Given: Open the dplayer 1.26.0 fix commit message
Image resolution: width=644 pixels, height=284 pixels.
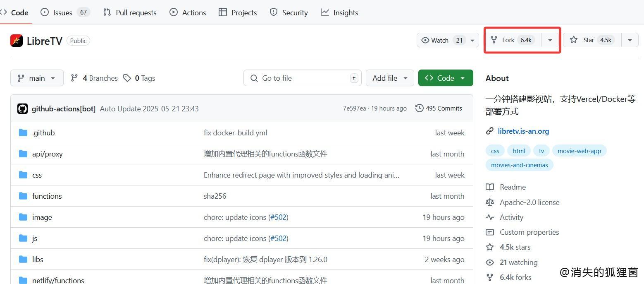Looking at the screenshot, I should tap(265, 259).
